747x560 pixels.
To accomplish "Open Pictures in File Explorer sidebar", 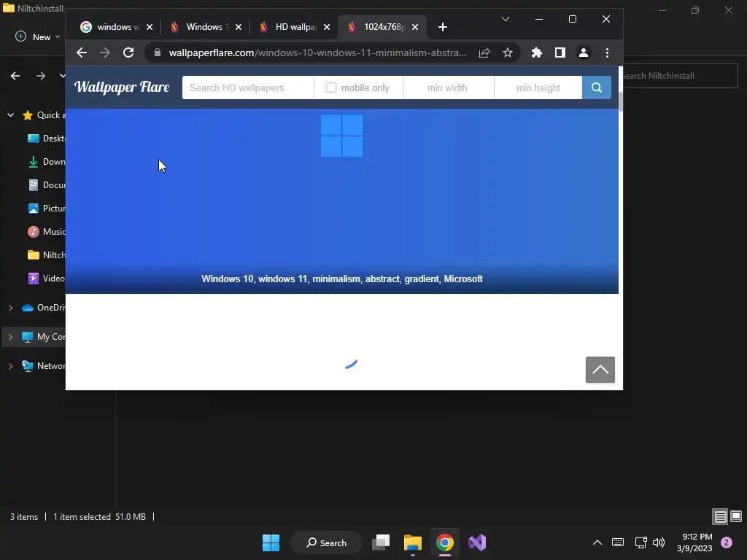I will (46, 209).
